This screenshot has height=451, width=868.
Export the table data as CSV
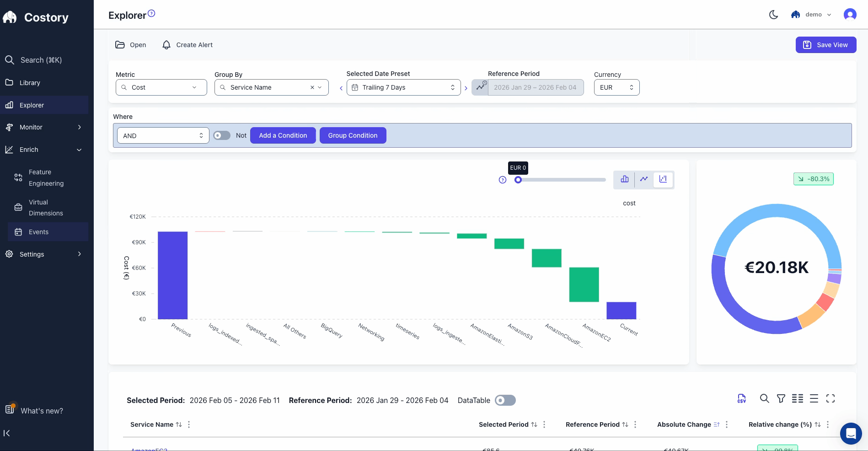741,398
